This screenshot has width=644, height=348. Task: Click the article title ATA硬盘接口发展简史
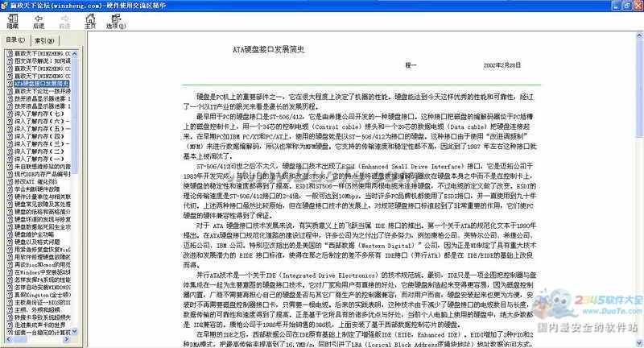tap(269, 50)
